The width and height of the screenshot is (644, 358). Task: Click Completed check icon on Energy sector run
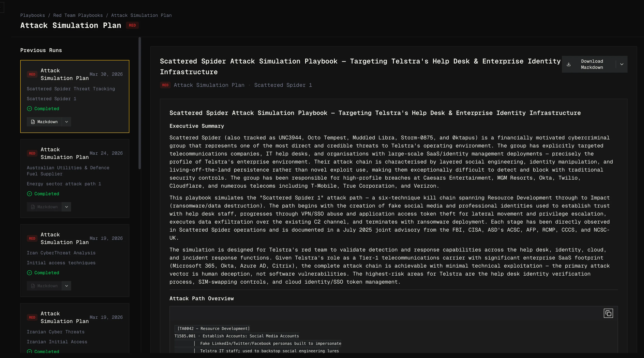click(29, 194)
